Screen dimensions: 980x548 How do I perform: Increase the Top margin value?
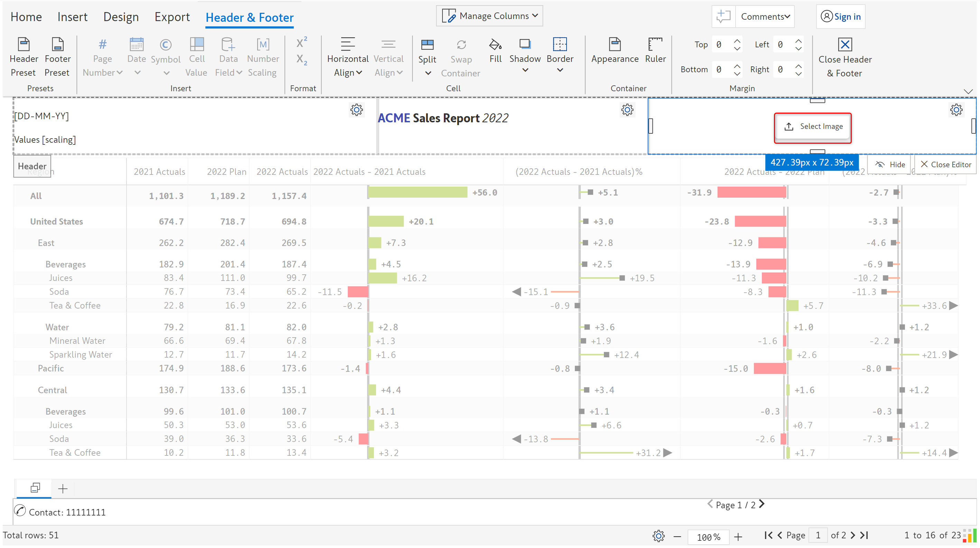(737, 41)
